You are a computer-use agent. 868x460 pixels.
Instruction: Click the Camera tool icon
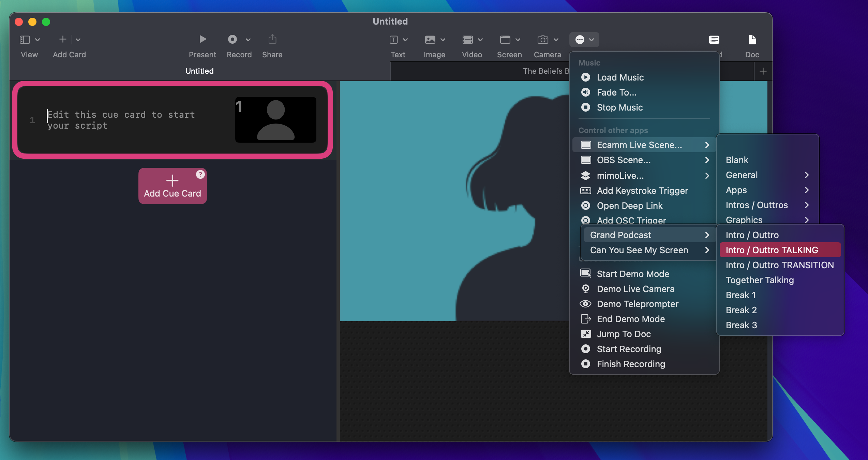point(543,40)
